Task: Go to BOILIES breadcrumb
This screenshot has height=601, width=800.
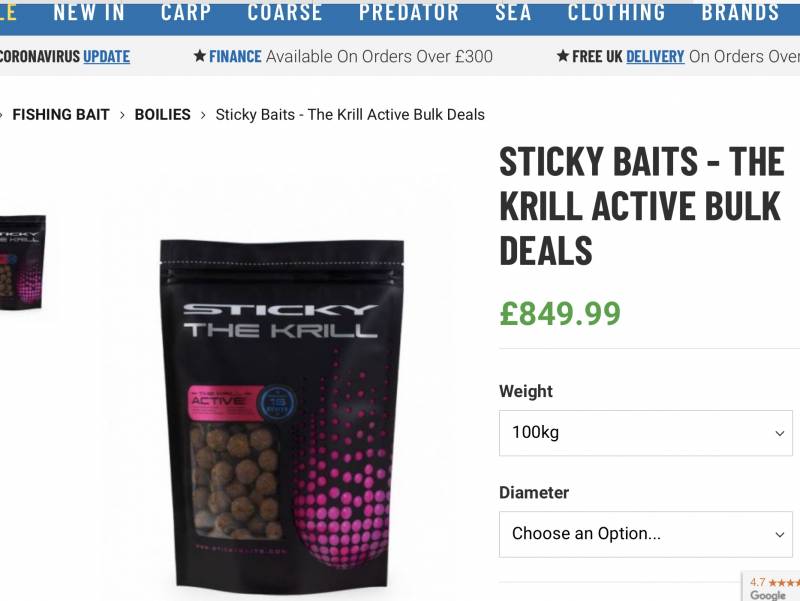Action: pos(162,115)
